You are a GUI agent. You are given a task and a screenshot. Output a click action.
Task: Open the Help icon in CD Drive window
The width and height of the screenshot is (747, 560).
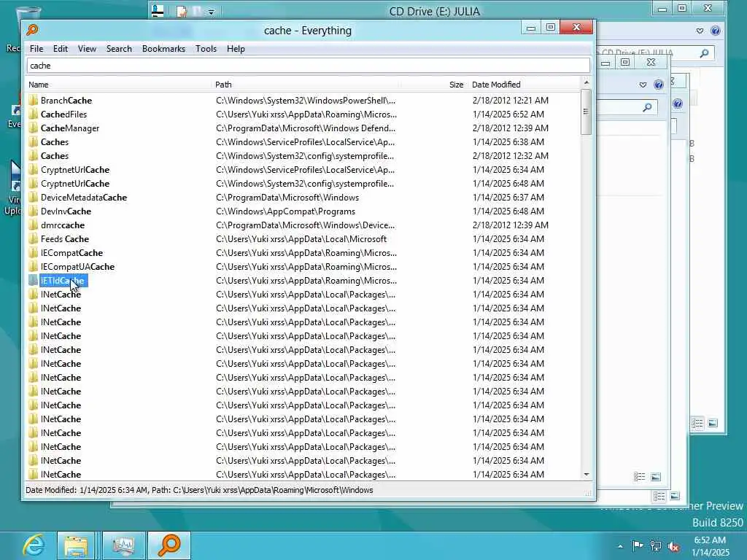coord(715,31)
